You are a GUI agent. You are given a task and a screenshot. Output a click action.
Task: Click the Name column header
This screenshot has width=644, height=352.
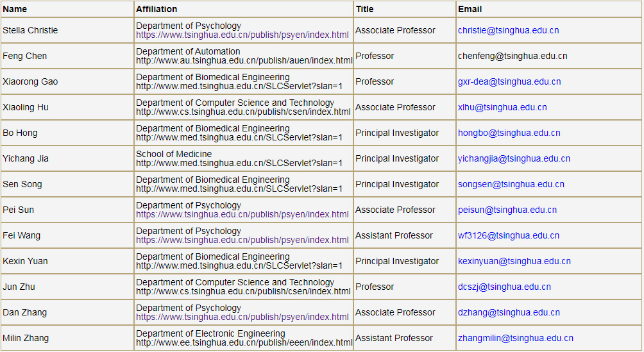pos(15,9)
